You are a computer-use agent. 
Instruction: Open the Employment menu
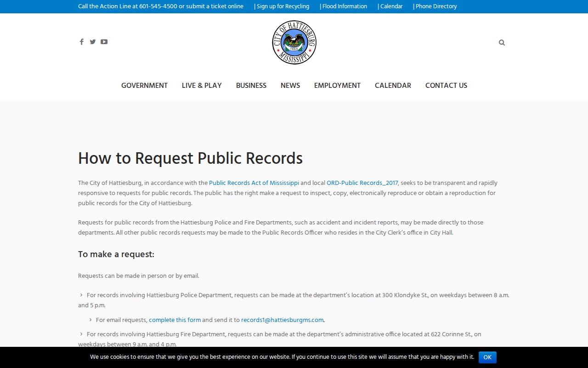point(337,86)
